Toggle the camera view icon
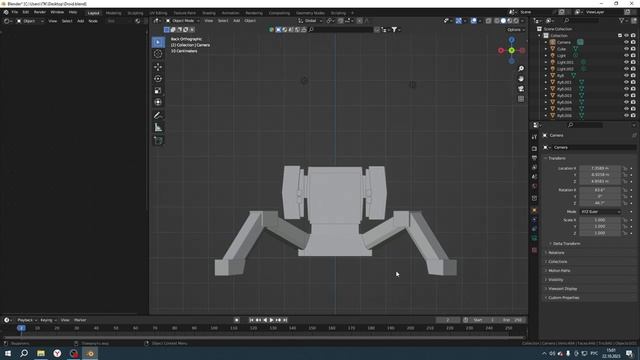The height and width of the screenshot is (360, 640). [521, 89]
